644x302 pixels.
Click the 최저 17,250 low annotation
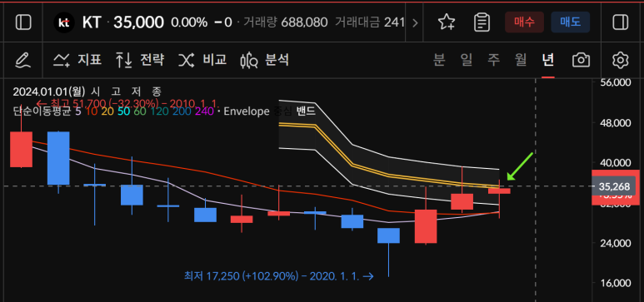(279, 276)
